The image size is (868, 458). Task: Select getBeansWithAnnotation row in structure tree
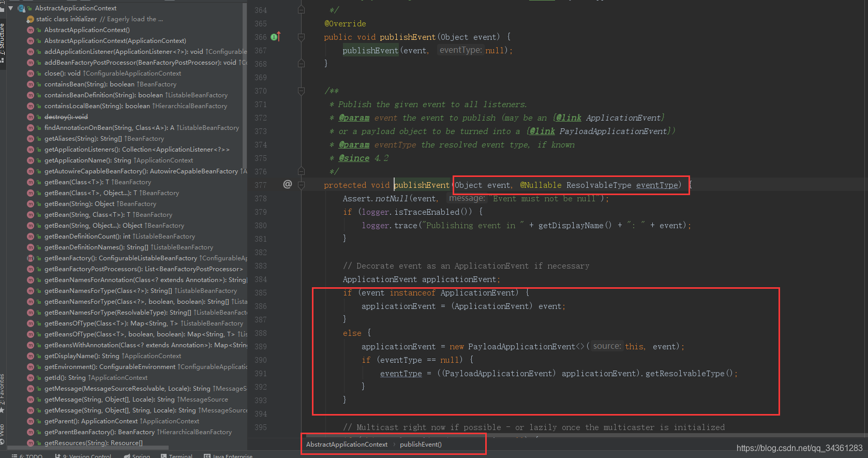(145, 345)
